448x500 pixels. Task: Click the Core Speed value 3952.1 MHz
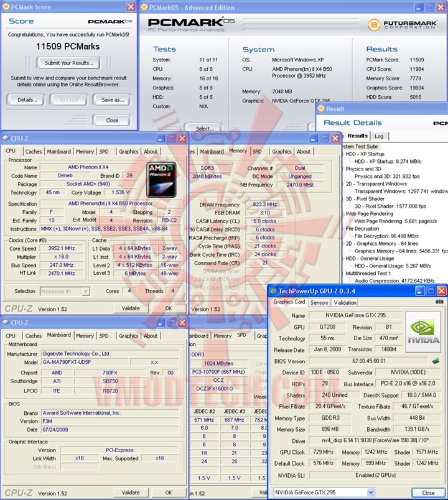pos(62,248)
